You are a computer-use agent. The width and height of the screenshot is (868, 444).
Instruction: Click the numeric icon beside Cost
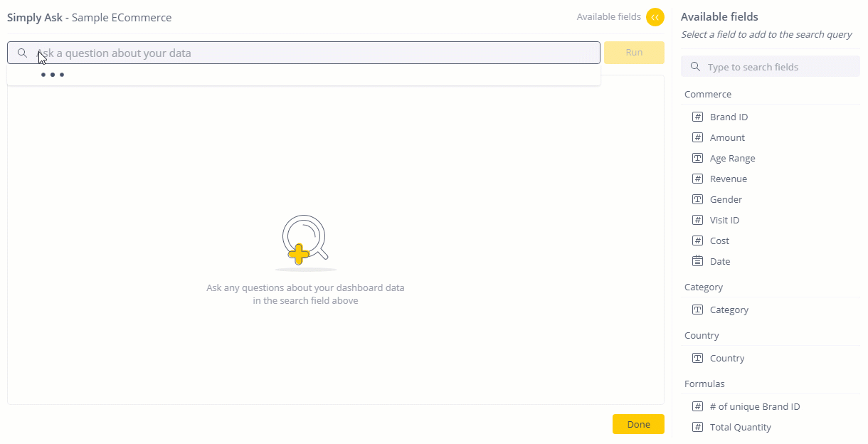[x=697, y=240]
